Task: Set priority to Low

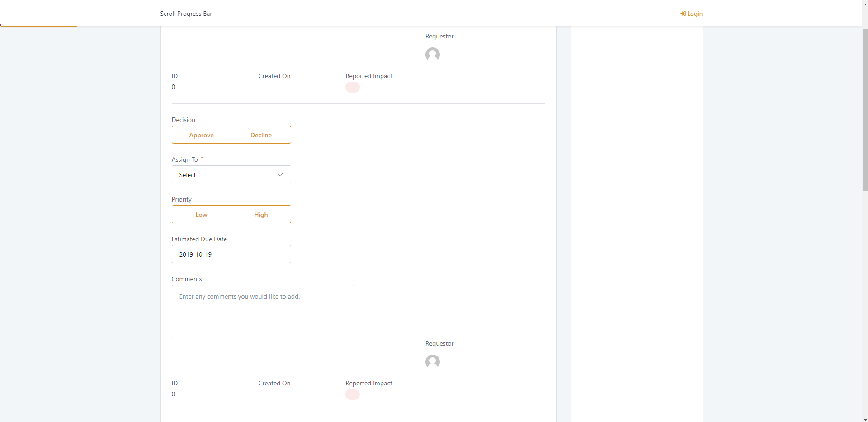Action: (x=202, y=214)
